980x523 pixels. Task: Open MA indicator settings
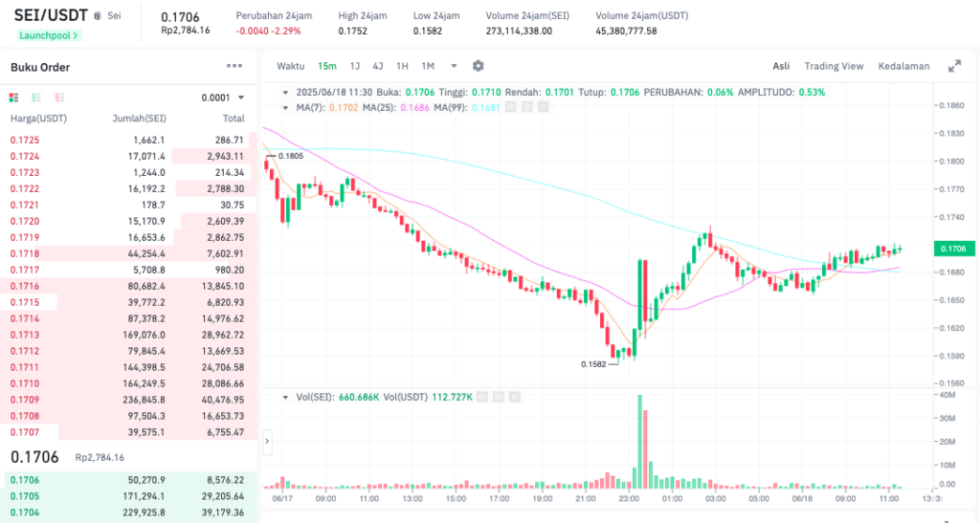click(527, 107)
